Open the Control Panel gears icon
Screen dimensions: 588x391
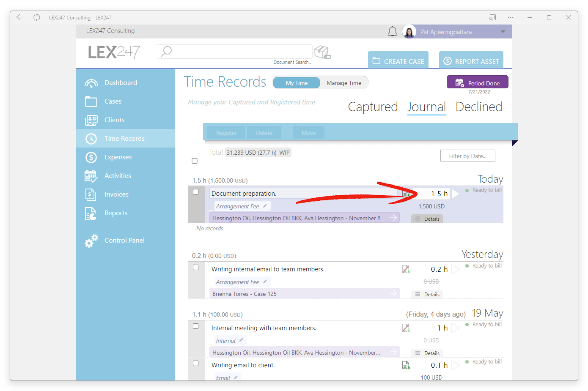[x=91, y=241]
